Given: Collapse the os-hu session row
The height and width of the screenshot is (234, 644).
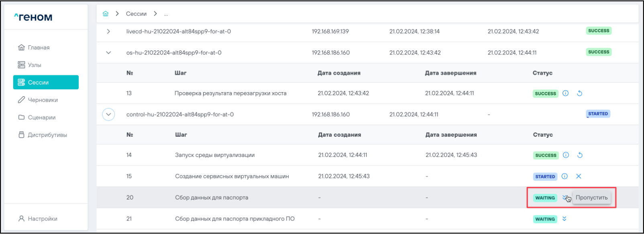Looking at the screenshot, I should point(108,52).
